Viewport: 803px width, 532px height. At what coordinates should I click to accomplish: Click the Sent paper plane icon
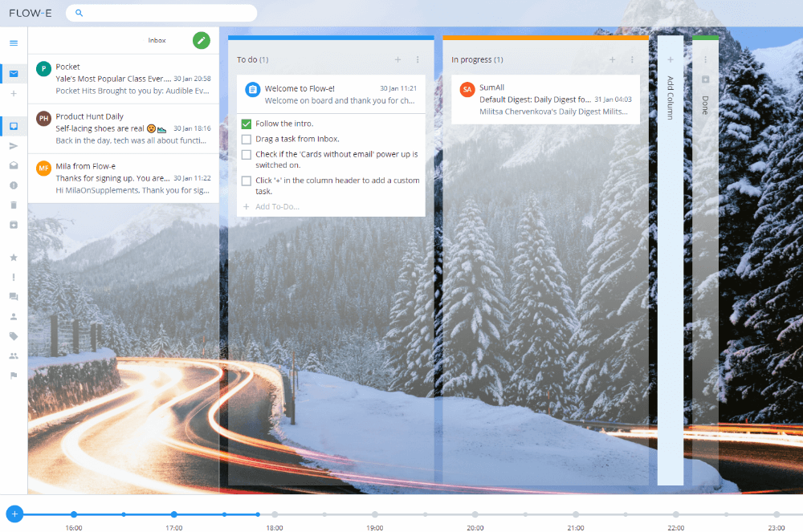coord(13,145)
